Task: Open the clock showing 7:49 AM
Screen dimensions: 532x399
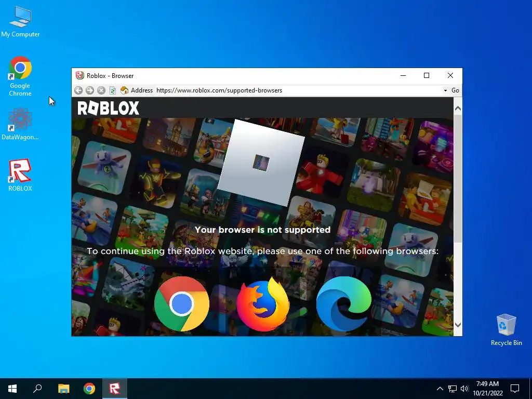Action: tap(487, 389)
